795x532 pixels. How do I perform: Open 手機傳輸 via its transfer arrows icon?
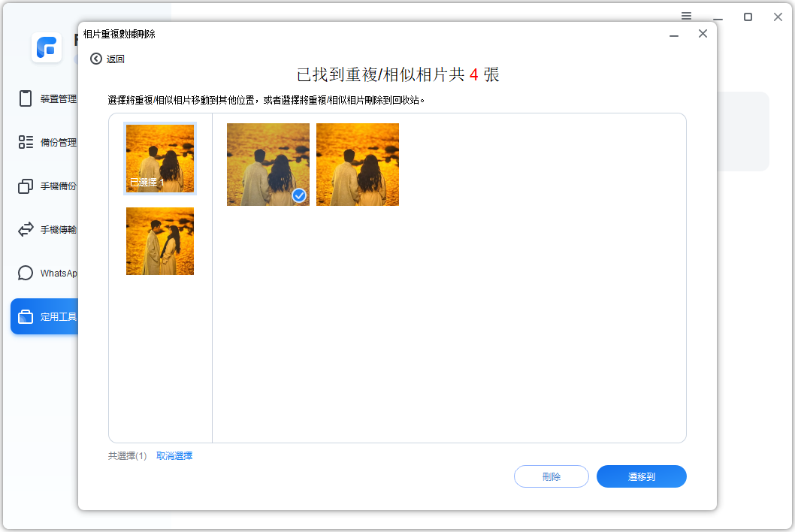(x=26, y=229)
